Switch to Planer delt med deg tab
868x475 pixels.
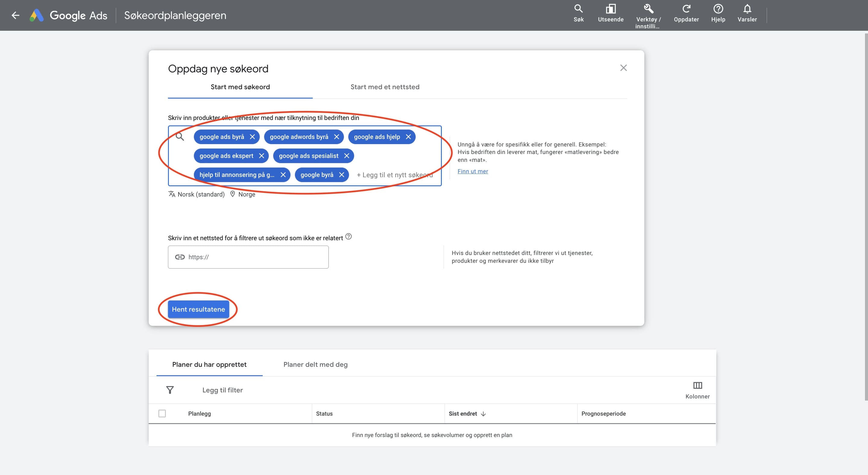(315, 364)
